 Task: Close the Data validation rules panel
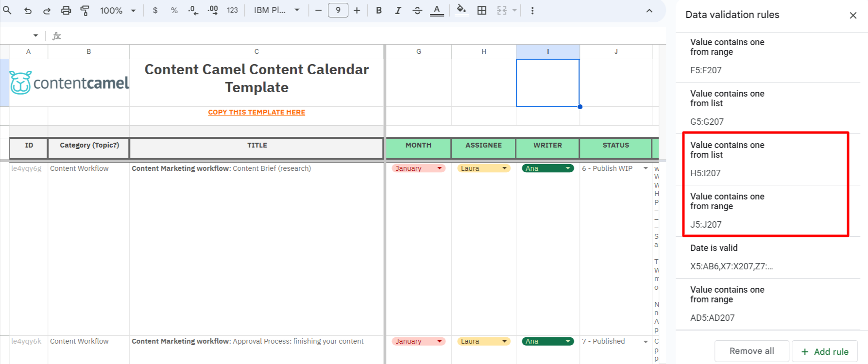853,15
